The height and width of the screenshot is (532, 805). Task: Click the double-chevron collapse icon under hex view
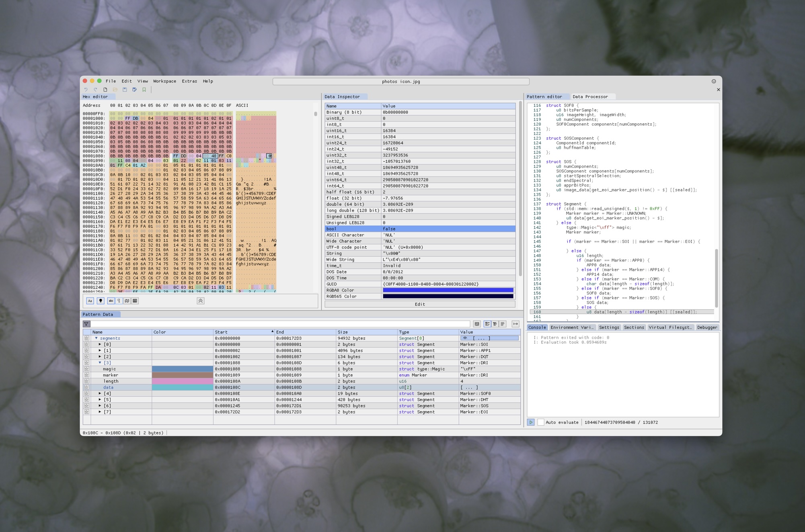click(200, 301)
